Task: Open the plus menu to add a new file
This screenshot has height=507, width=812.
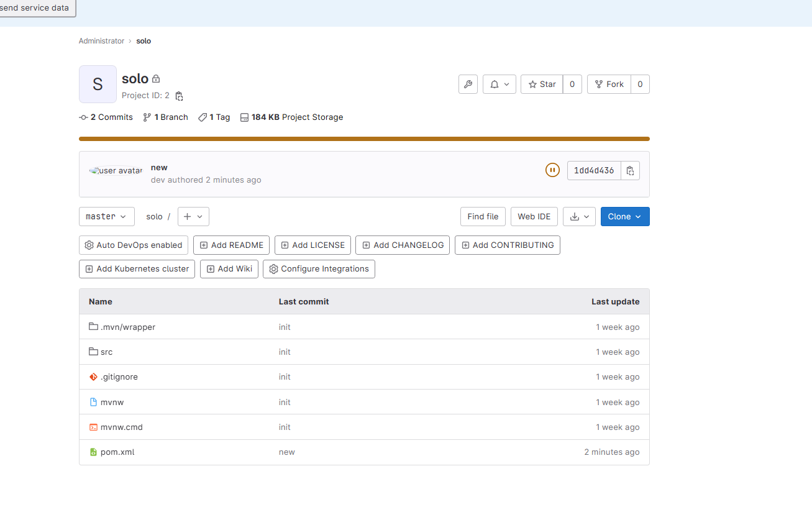Action: tap(193, 216)
